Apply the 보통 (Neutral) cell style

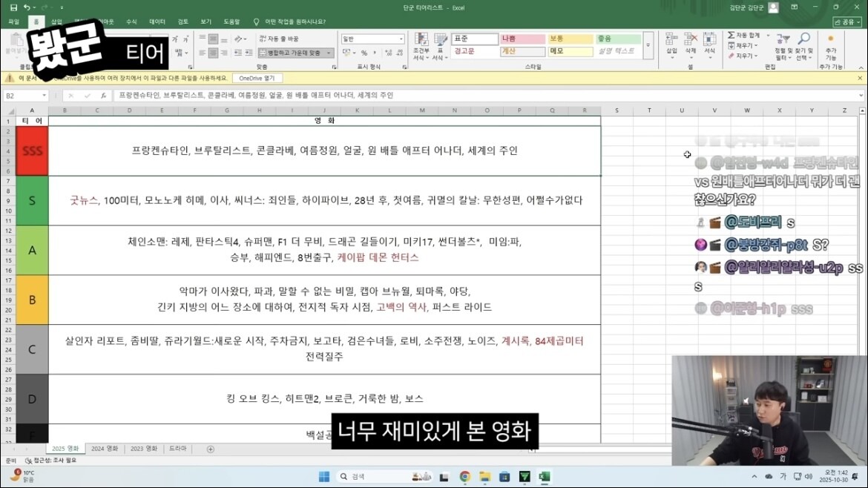tap(571, 39)
